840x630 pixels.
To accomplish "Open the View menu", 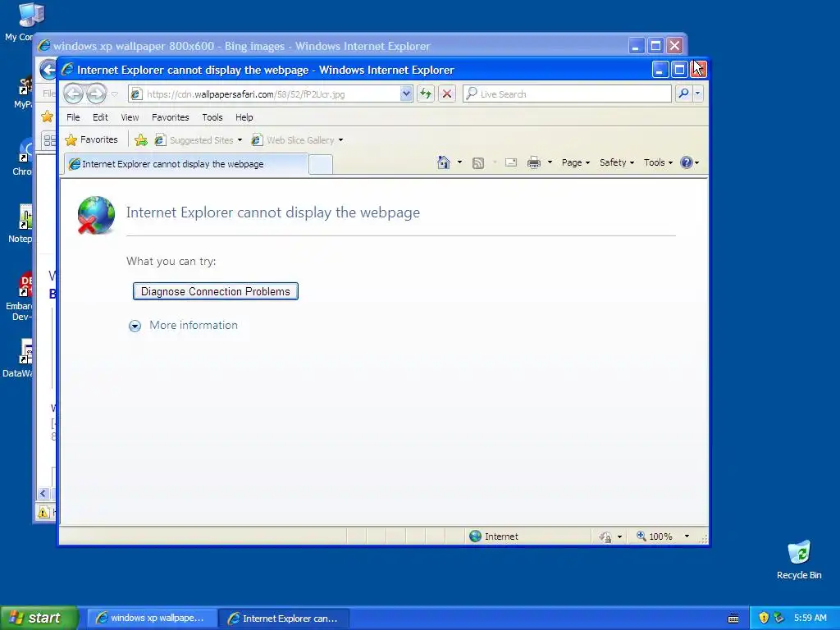I will point(130,117).
